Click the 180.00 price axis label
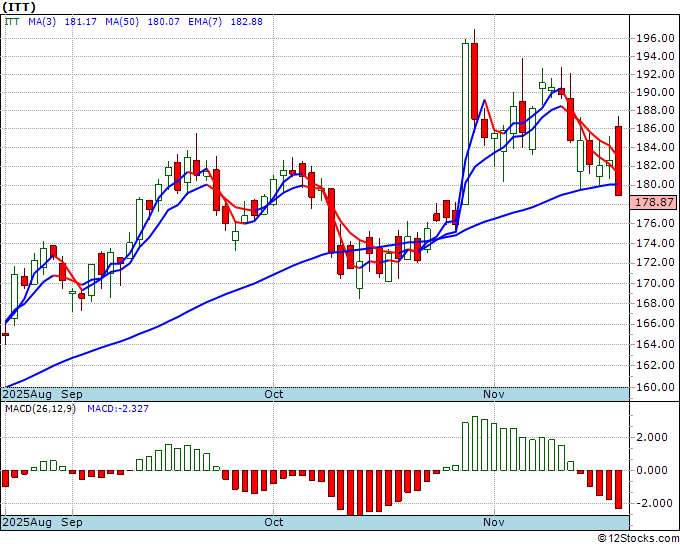680x546 pixels. point(655,184)
